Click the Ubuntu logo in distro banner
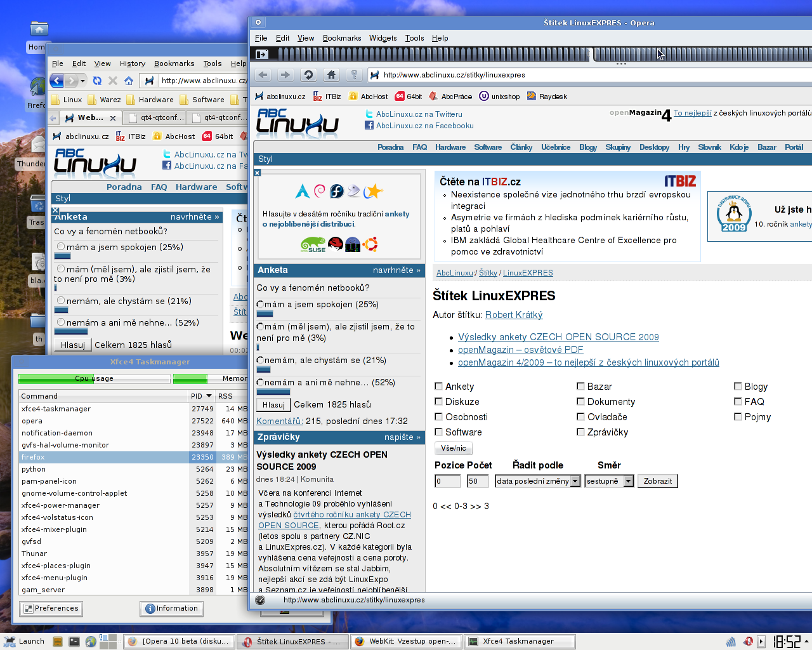The image size is (812, 650). tap(370, 244)
